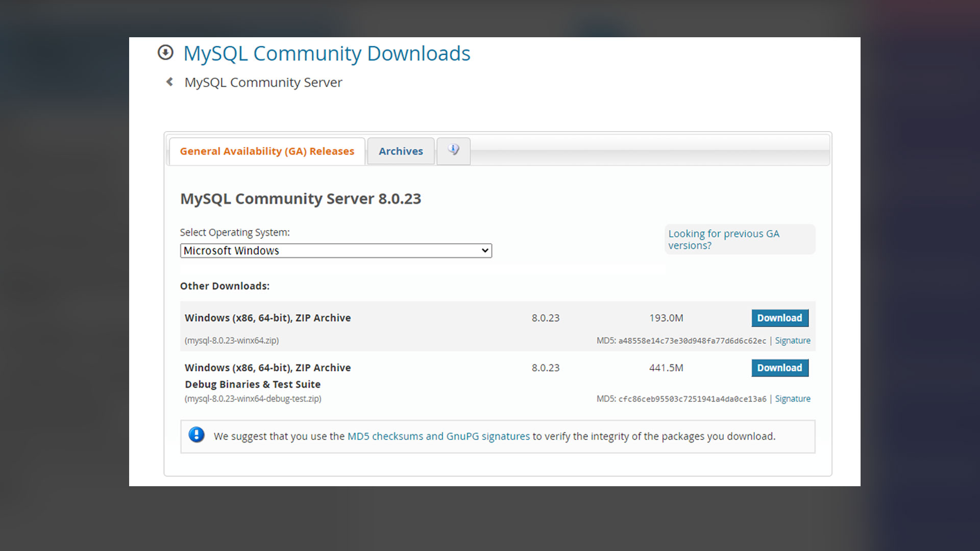Click the MD5 hash starting with cfc86ceb
The width and height of the screenshot is (980, 551).
pos(692,399)
